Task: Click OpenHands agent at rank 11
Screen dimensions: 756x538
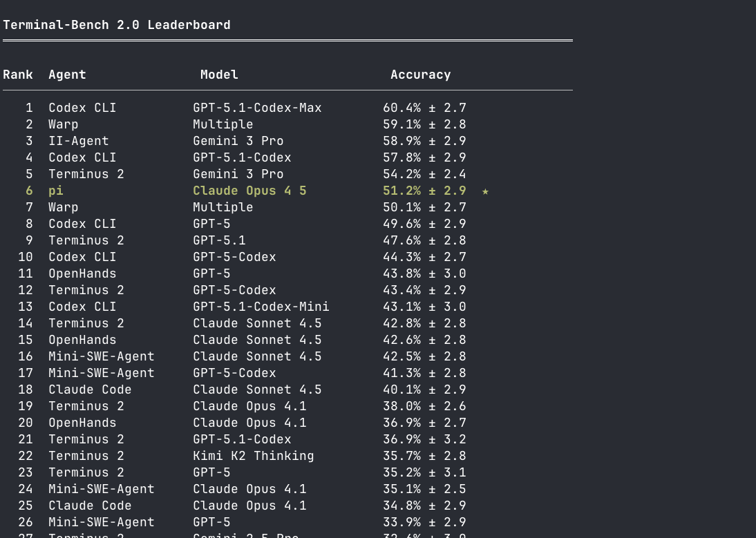Action: (82, 273)
